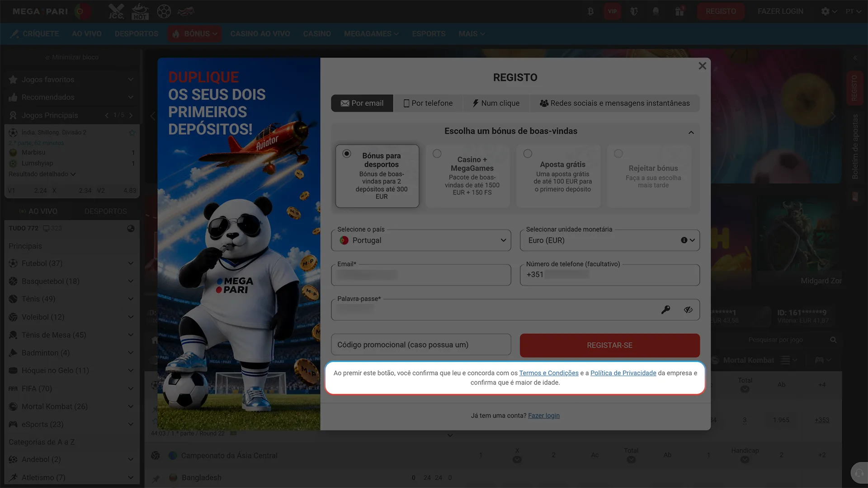Click the password generator key icon

pos(665,310)
